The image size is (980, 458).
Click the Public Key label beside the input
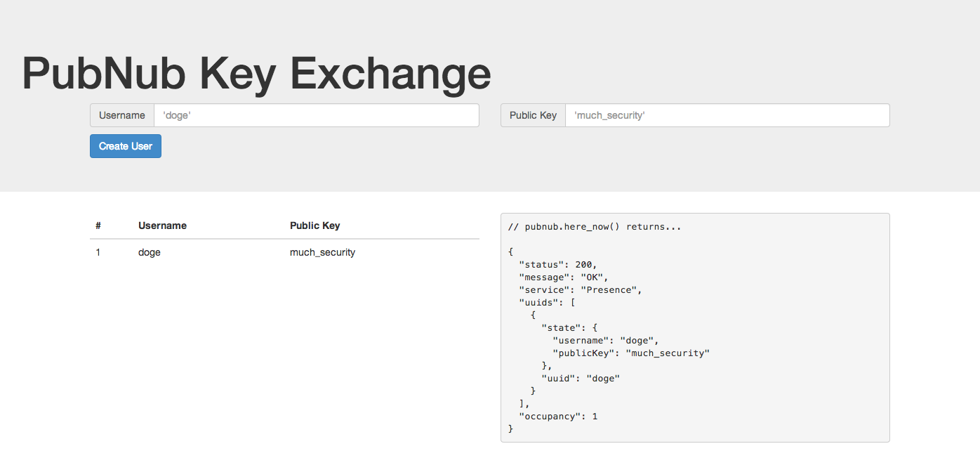click(x=533, y=115)
